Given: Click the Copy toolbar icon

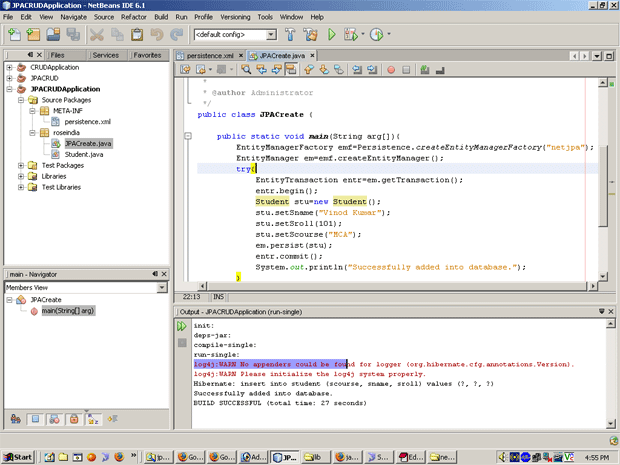Looking at the screenshot, I should (x=117, y=35).
